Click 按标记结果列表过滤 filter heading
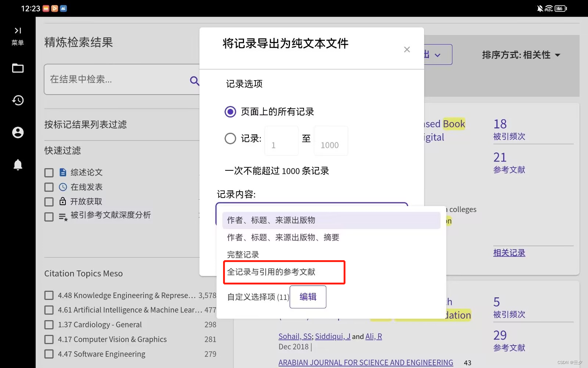588x368 pixels. 86,125
